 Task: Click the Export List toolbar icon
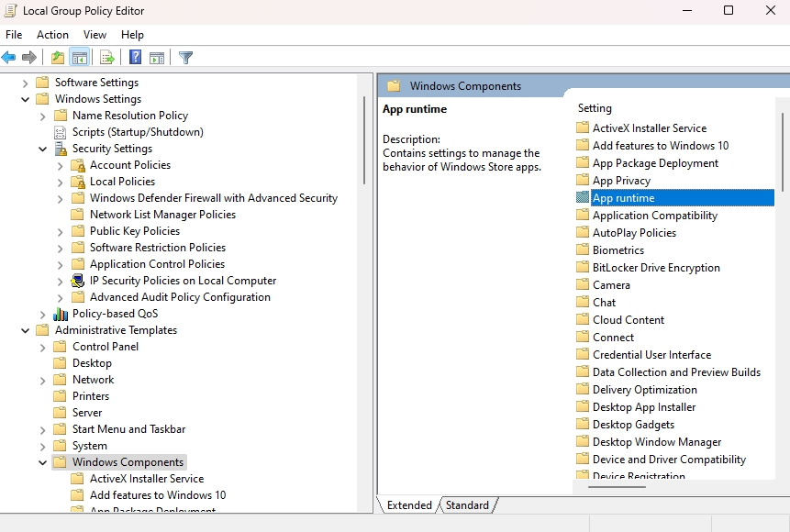pyautogui.click(x=106, y=57)
